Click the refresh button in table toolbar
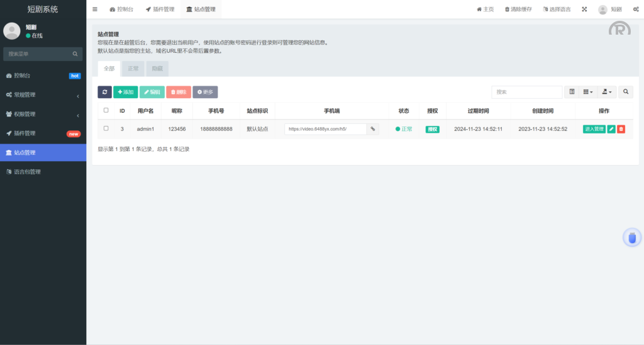644x345 pixels. click(x=104, y=92)
